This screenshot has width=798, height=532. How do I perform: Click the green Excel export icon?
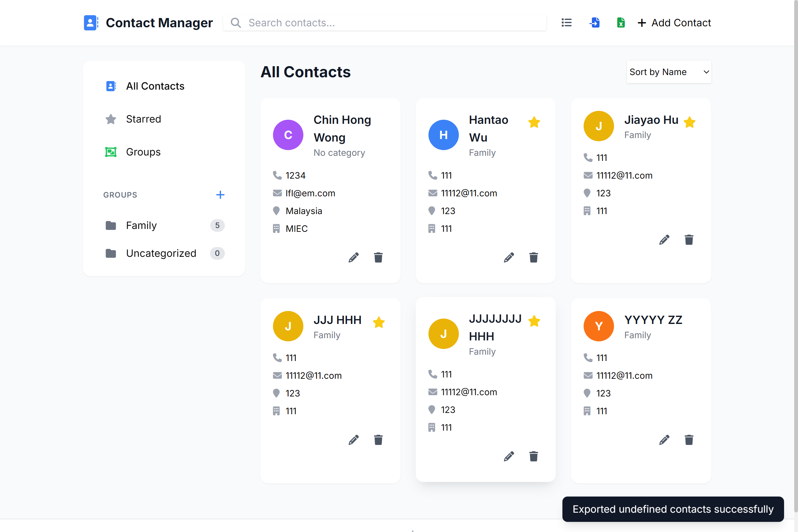621,23
